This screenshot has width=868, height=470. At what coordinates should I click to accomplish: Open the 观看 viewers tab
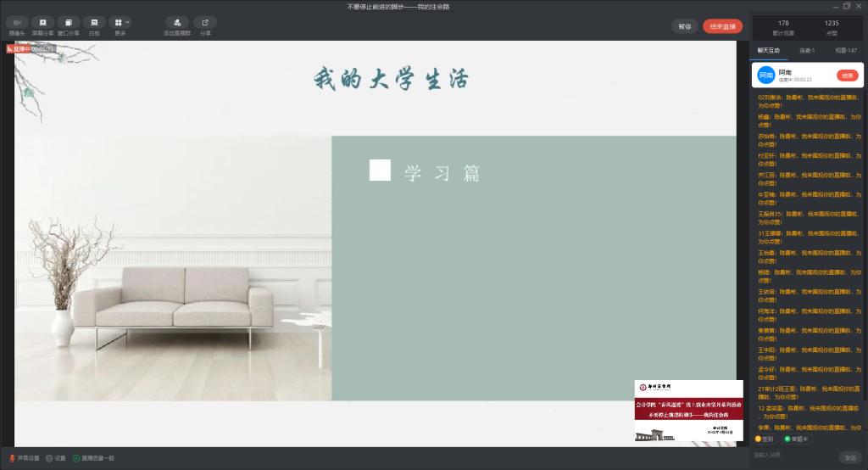845,51
